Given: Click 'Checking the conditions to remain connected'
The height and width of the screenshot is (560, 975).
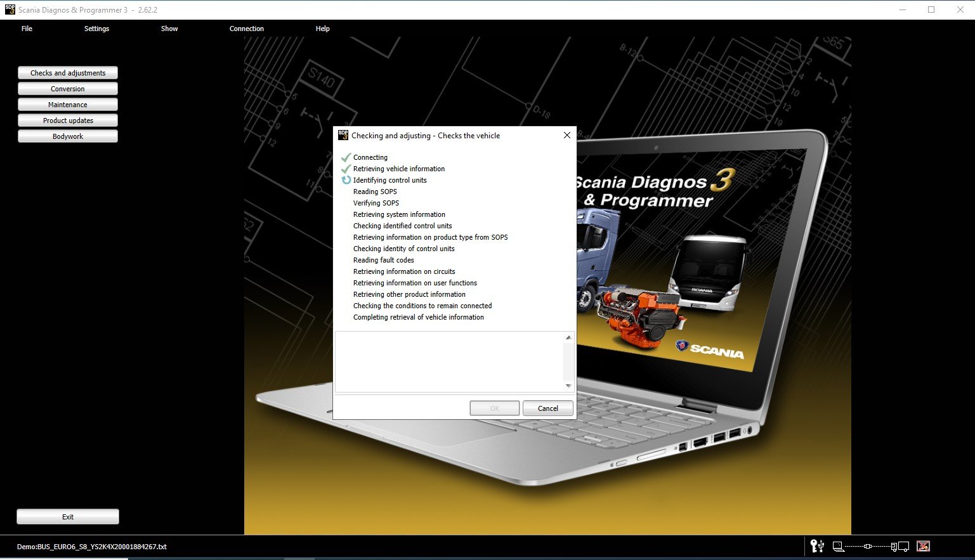Looking at the screenshot, I should pyautogui.click(x=422, y=306).
